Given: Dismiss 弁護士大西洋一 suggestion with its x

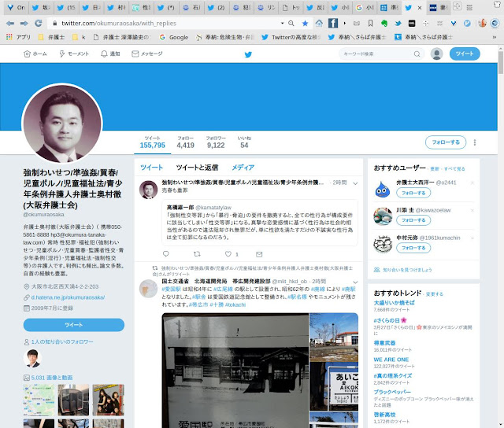Looking at the screenshot, I should tap(472, 183).
